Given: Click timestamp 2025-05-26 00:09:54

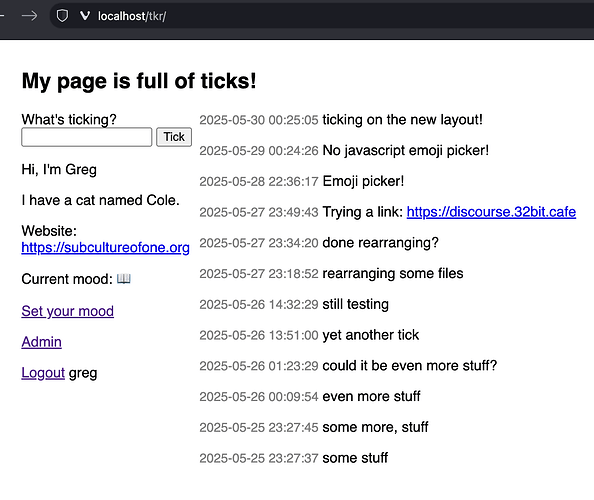Looking at the screenshot, I should point(259,396).
